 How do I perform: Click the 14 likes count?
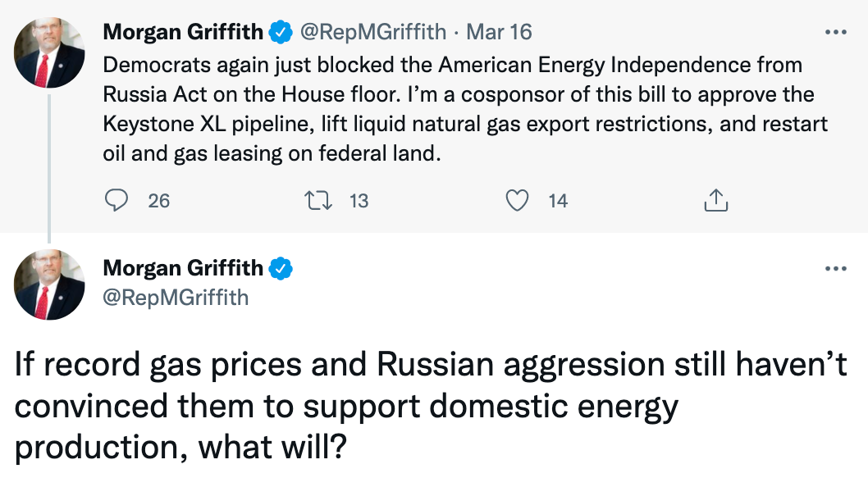[x=558, y=200]
